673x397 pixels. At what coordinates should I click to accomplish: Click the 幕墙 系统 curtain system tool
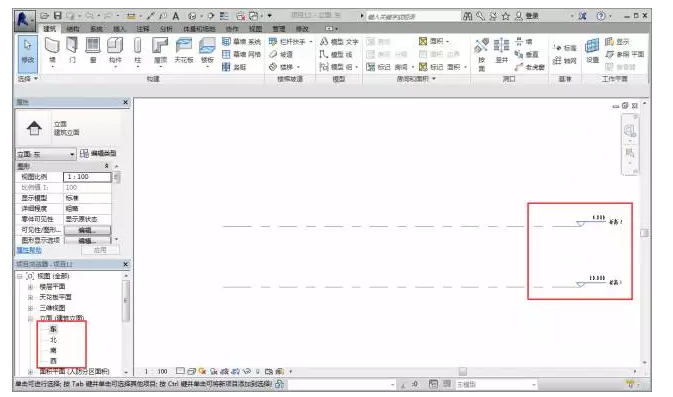coord(241,42)
